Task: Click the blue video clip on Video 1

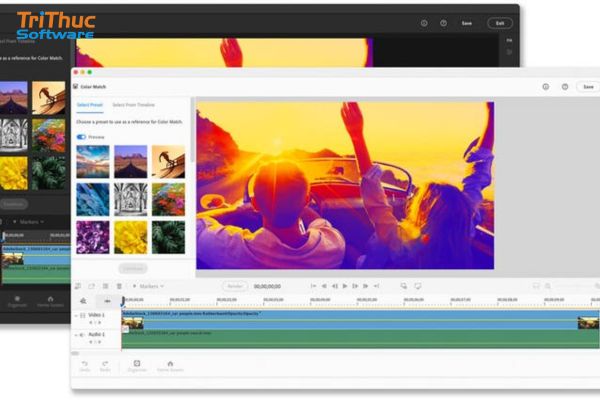Action: tap(360, 320)
